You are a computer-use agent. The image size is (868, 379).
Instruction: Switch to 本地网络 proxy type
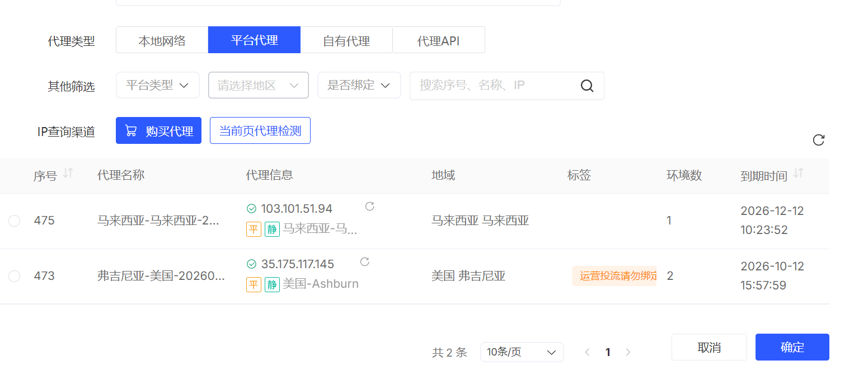(x=162, y=40)
